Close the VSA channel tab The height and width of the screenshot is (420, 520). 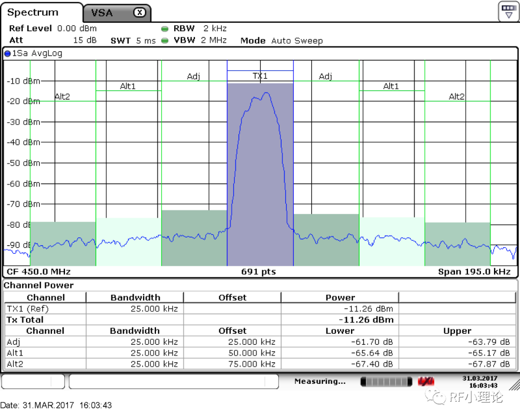click(140, 12)
